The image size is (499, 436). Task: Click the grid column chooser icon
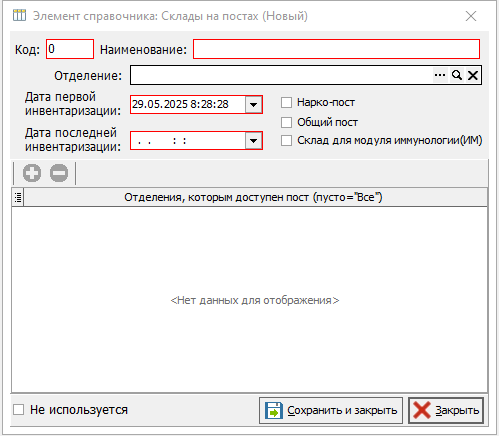coord(18,197)
